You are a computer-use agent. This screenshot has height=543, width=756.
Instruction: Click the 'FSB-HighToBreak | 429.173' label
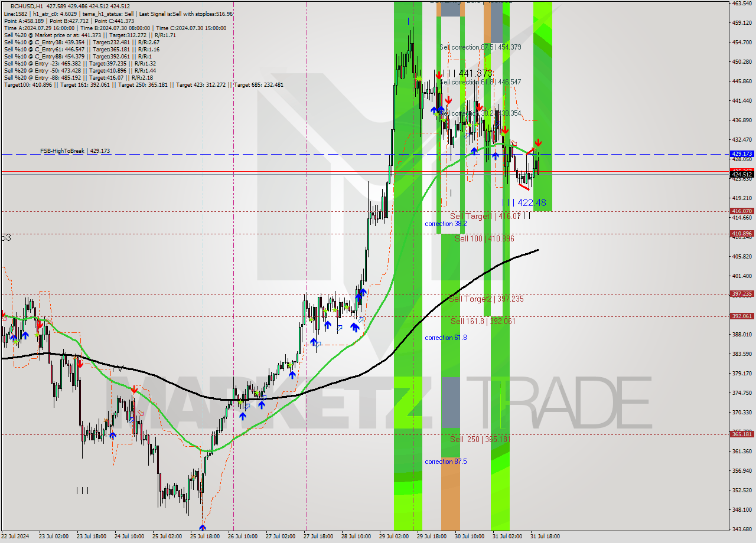pos(75,151)
